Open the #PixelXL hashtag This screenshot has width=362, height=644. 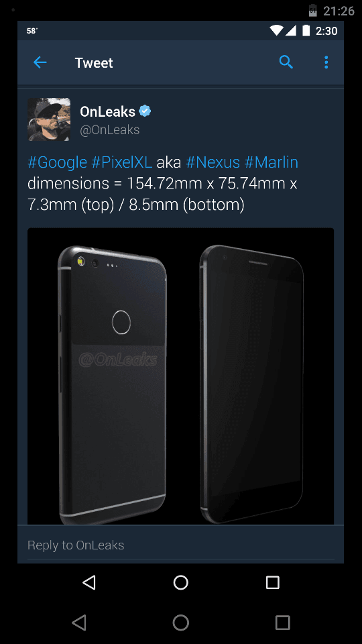[x=121, y=162]
